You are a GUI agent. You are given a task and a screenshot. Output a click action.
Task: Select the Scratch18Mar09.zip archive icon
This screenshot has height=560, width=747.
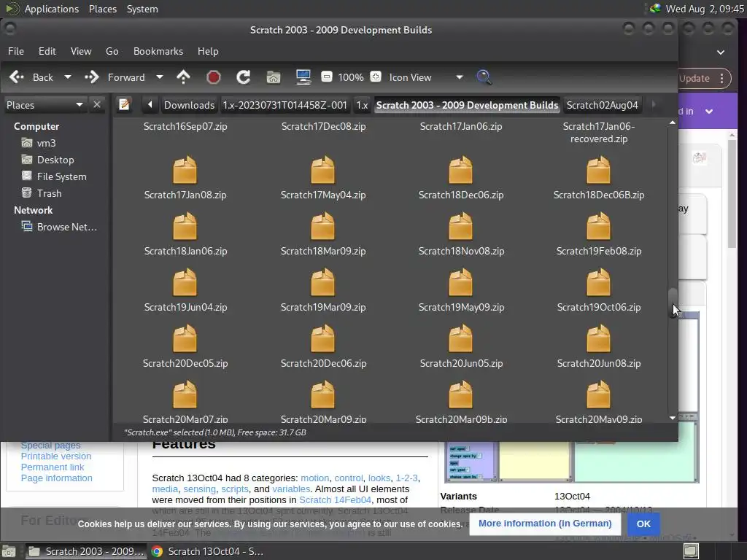coord(323,226)
